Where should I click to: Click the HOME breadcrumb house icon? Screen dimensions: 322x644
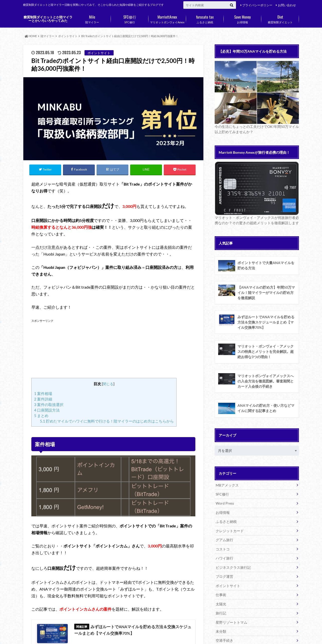26,36
